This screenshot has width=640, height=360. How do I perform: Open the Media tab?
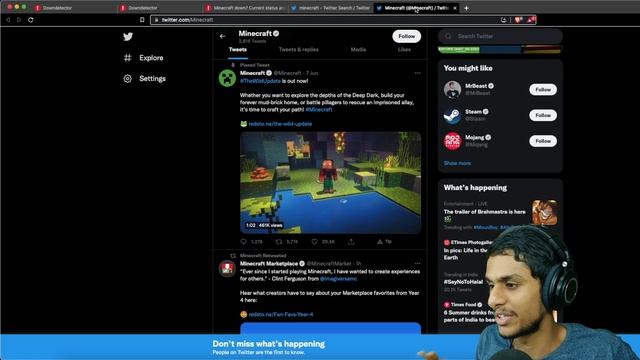(358, 49)
